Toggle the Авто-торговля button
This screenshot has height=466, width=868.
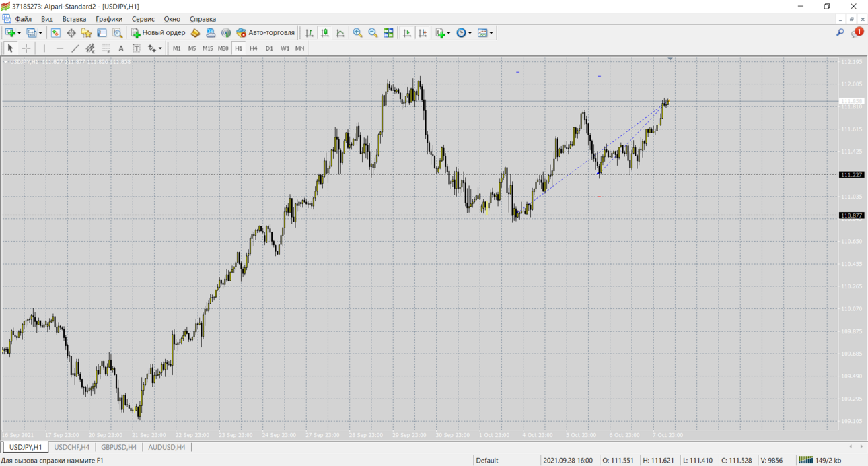point(266,32)
